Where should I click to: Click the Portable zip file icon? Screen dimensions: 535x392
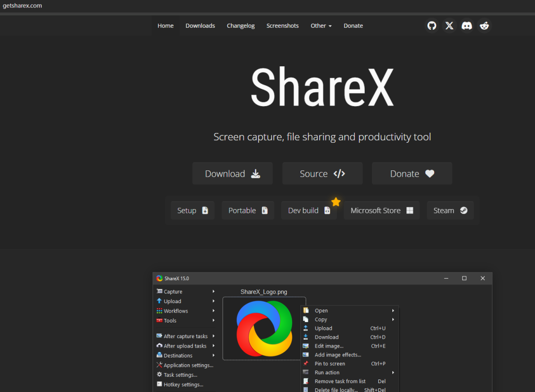pos(264,210)
